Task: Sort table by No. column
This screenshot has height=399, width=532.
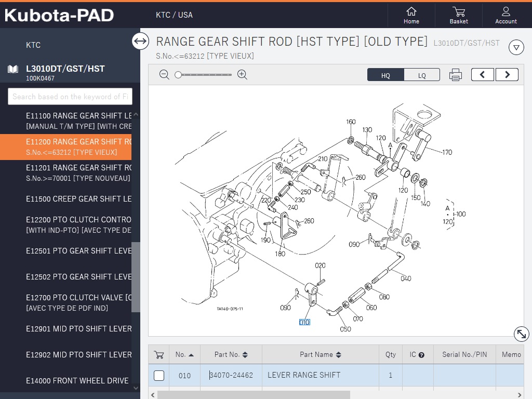Action: pyautogui.click(x=184, y=354)
